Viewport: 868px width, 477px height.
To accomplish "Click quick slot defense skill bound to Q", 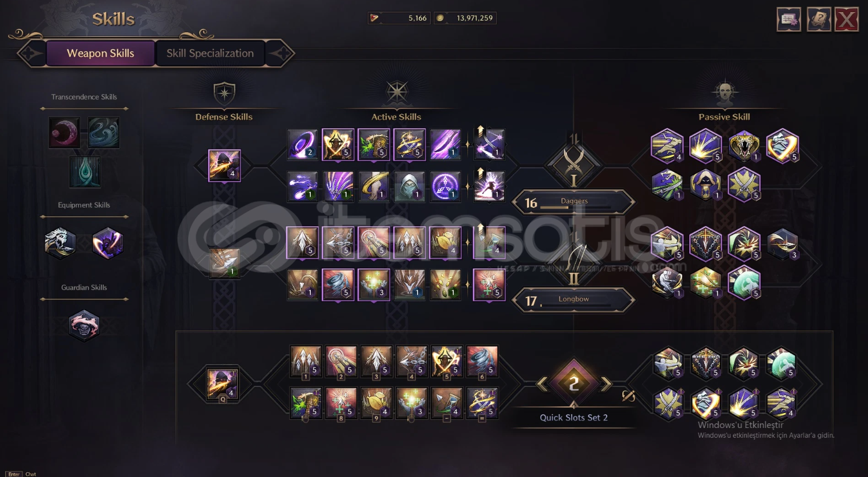I will point(223,385).
